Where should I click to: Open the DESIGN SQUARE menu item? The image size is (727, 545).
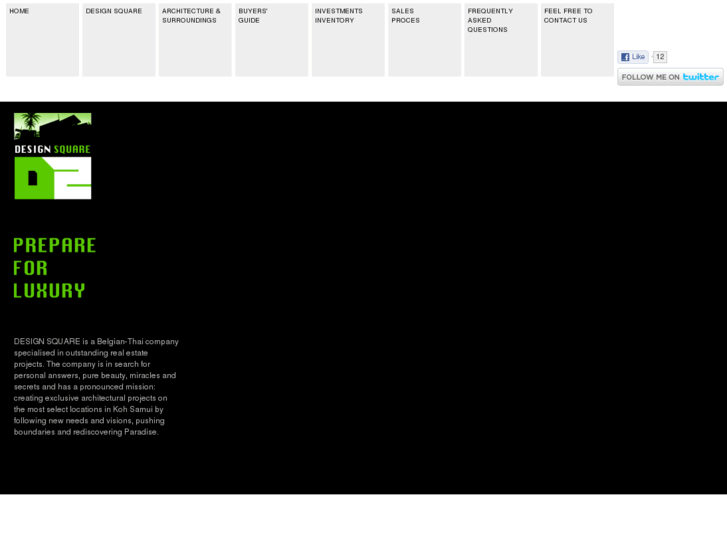click(x=119, y=40)
